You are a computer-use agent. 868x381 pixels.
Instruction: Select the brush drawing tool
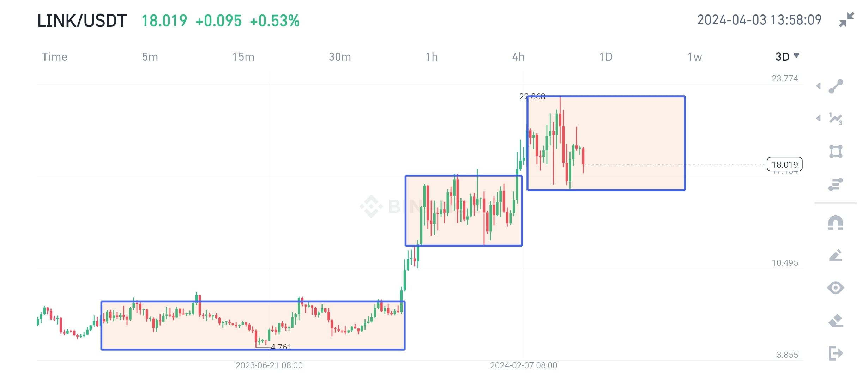point(836,255)
